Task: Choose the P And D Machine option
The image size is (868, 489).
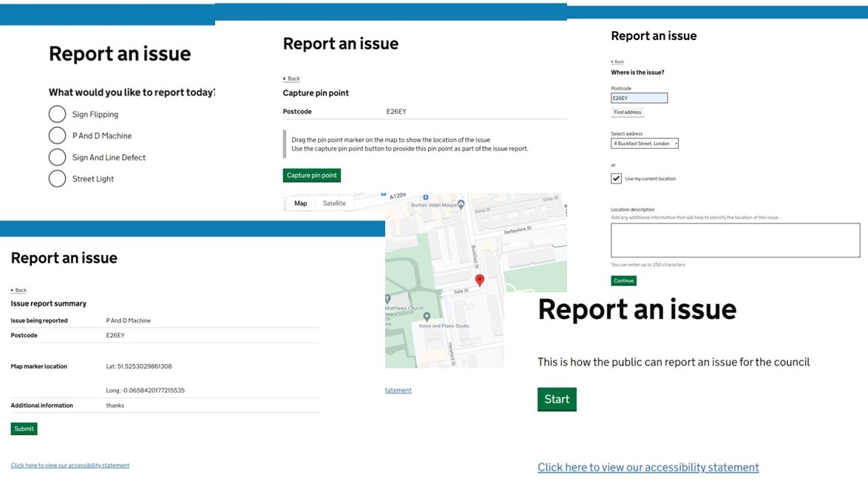Action: tap(57, 135)
